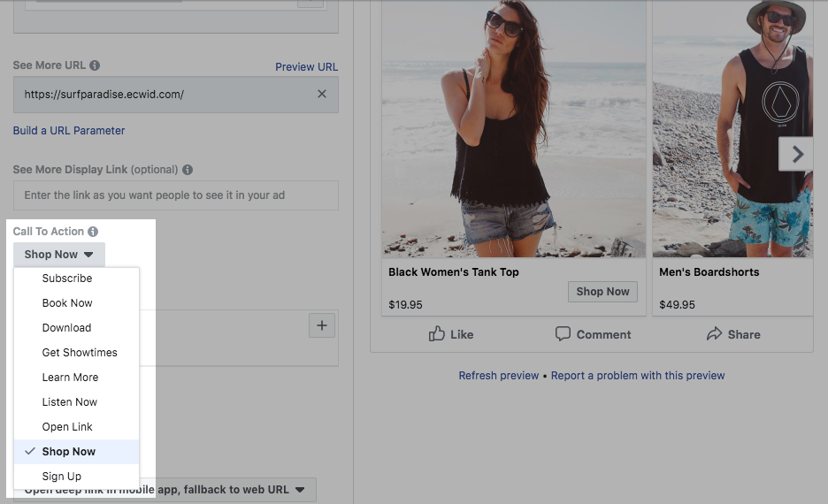Click the Comment speech bubble button
This screenshot has width=828, height=504.
(593, 334)
